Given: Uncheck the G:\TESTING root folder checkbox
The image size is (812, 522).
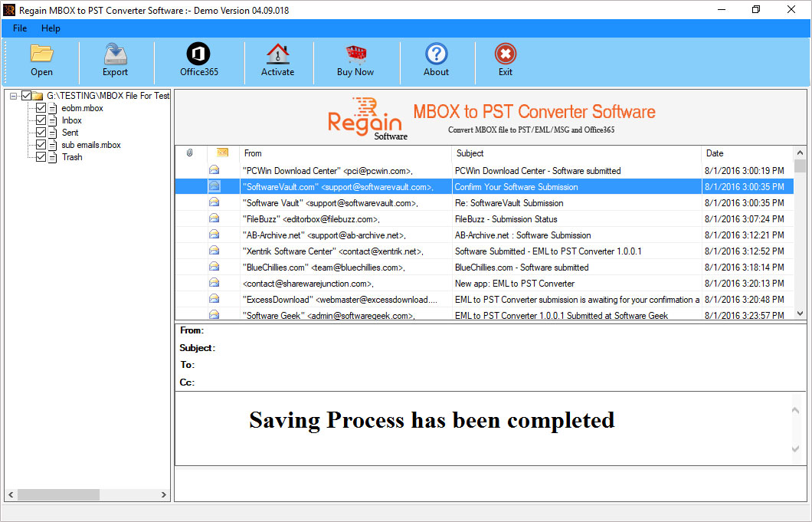Looking at the screenshot, I should [26, 95].
